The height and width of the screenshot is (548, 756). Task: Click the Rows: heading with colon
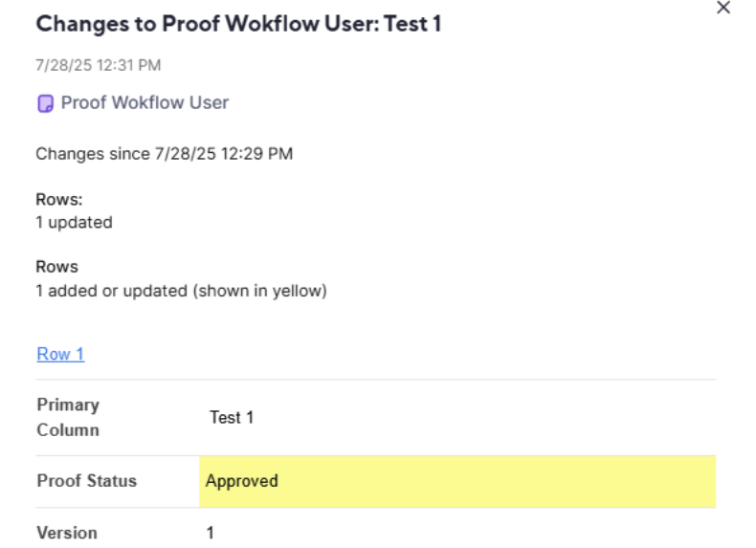tap(58, 199)
